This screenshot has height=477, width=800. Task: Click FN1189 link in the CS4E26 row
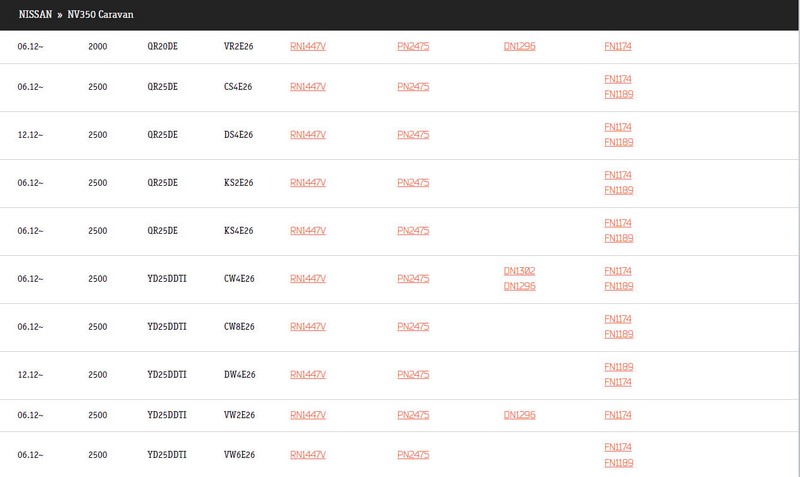click(618, 95)
